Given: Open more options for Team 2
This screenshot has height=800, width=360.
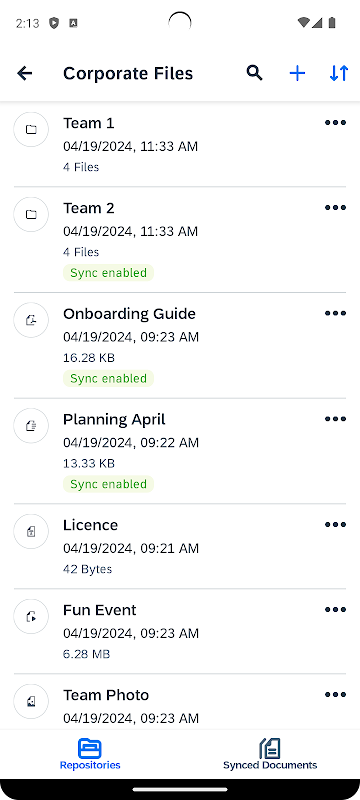Looking at the screenshot, I should coord(335,208).
